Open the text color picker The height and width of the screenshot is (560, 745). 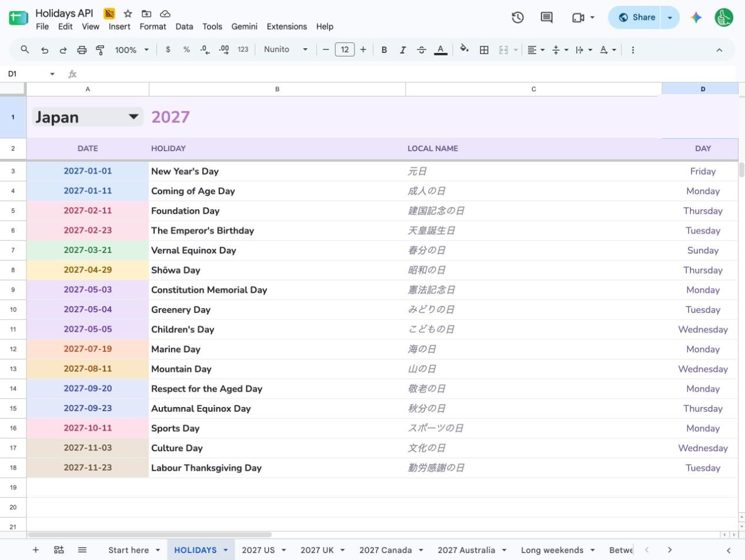(x=440, y=50)
